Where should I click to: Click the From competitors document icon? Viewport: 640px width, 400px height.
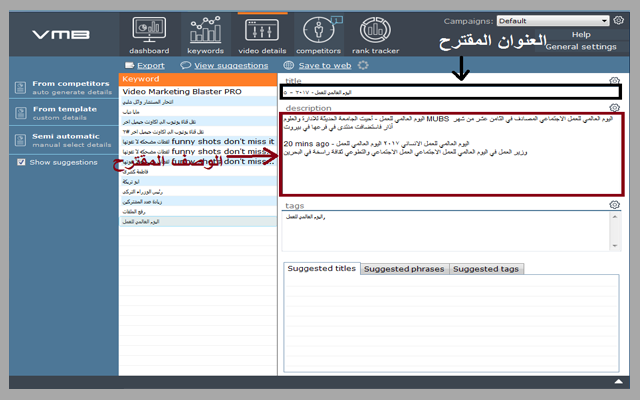click(20, 87)
